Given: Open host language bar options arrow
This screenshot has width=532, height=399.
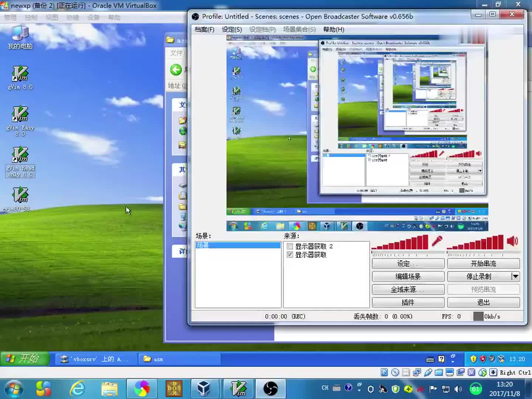Looking at the screenshot, I should (359, 391).
